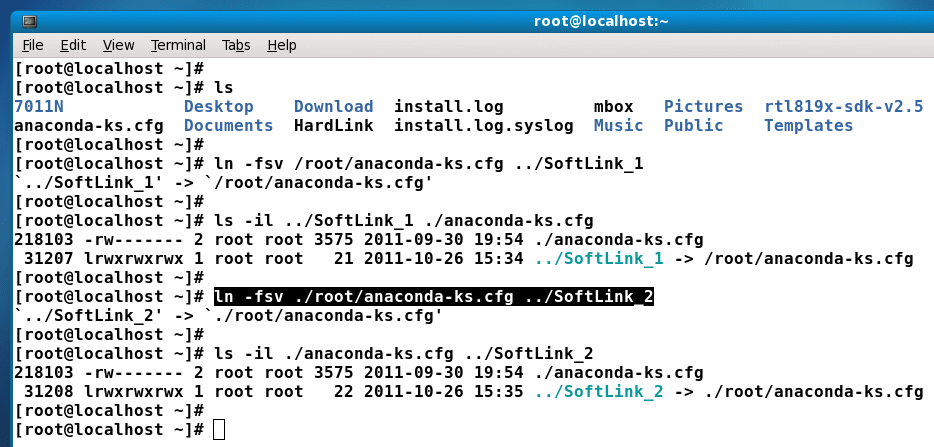Click the mbox file name
The width and height of the screenshot is (934, 447).
[614, 107]
